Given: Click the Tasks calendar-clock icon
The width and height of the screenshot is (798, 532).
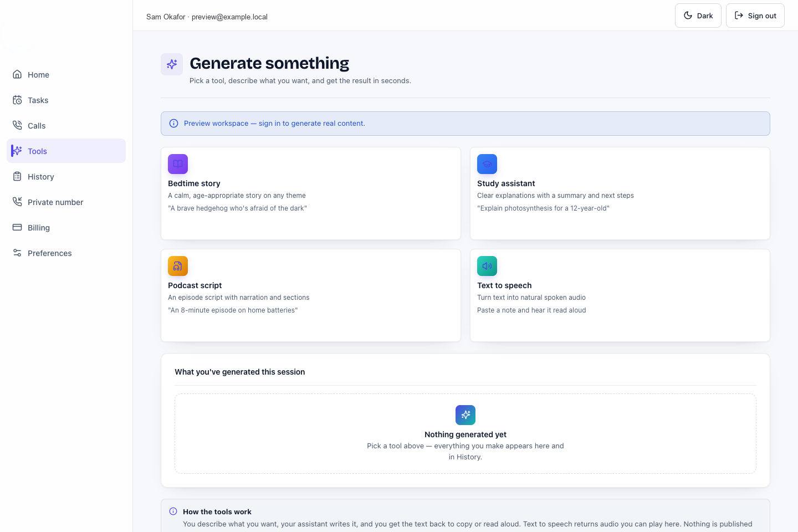Looking at the screenshot, I should pyautogui.click(x=17, y=100).
